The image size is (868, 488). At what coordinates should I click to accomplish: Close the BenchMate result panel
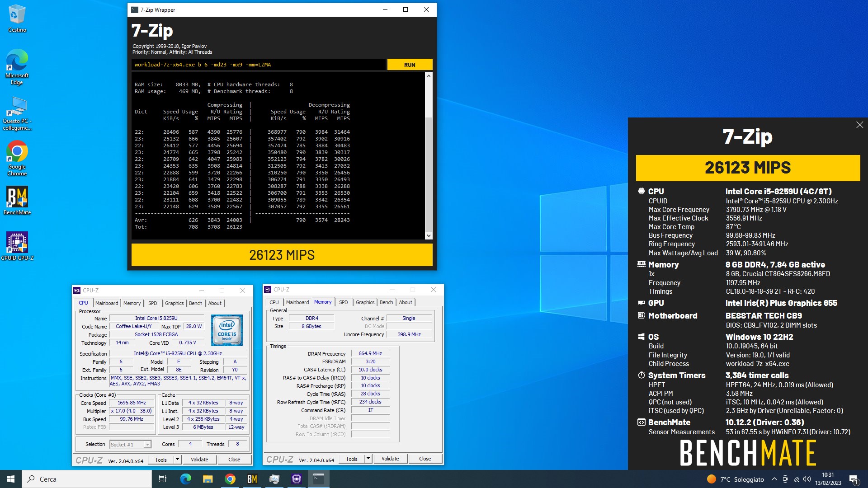pyautogui.click(x=859, y=125)
